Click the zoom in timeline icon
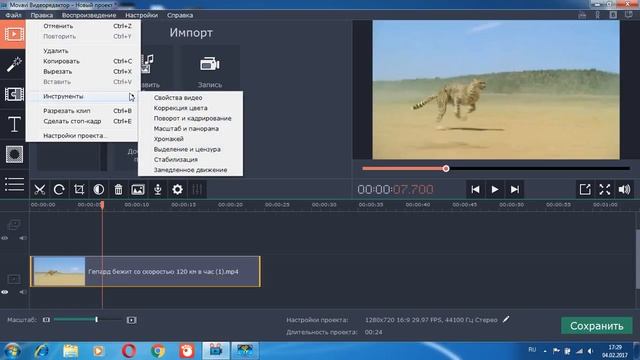The width and height of the screenshot is (640, 360). pyautogui.click(x=131, y=320)
